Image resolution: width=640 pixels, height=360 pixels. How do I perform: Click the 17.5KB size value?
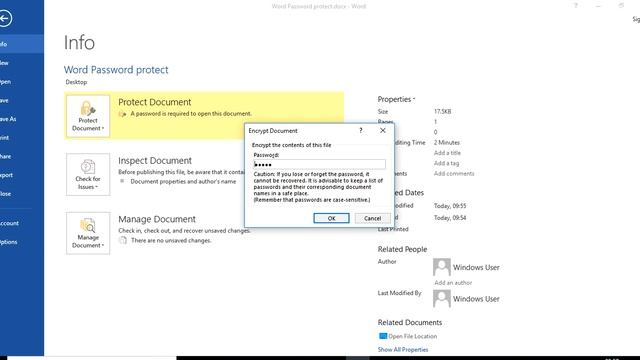442,111
